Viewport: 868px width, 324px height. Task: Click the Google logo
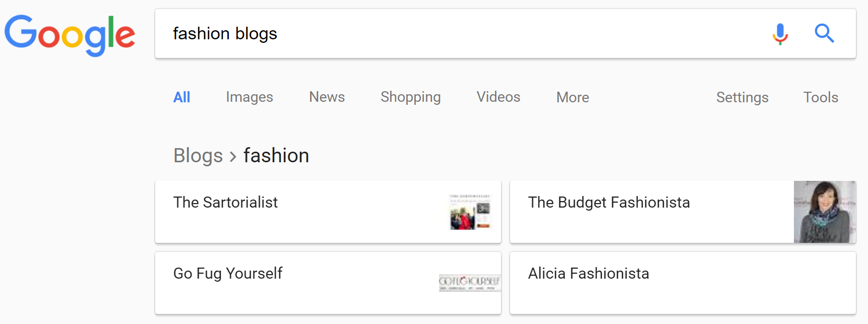point(70,34)
